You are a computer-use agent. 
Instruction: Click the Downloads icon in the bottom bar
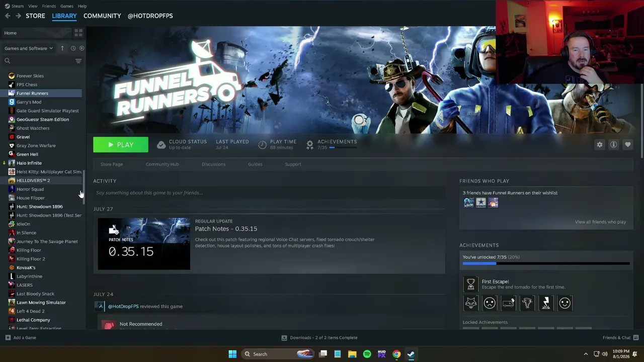pos(284,338)
